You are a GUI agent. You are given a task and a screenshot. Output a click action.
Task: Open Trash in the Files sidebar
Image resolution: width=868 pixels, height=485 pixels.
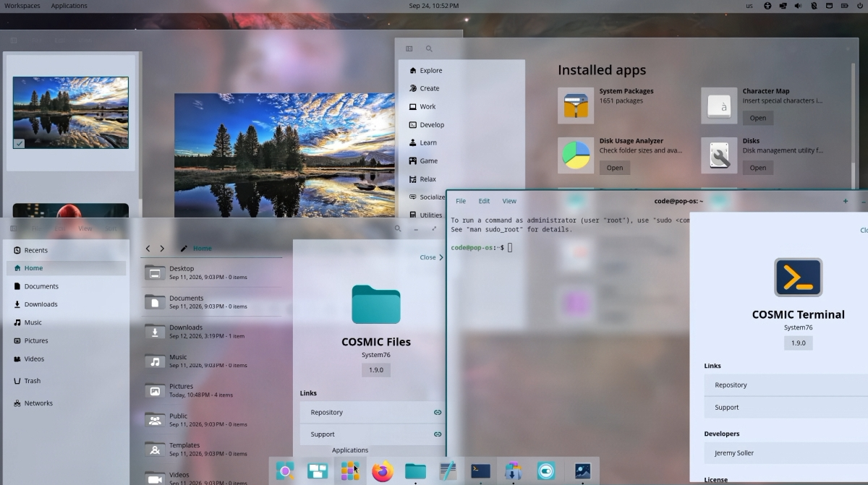[67, 381]
